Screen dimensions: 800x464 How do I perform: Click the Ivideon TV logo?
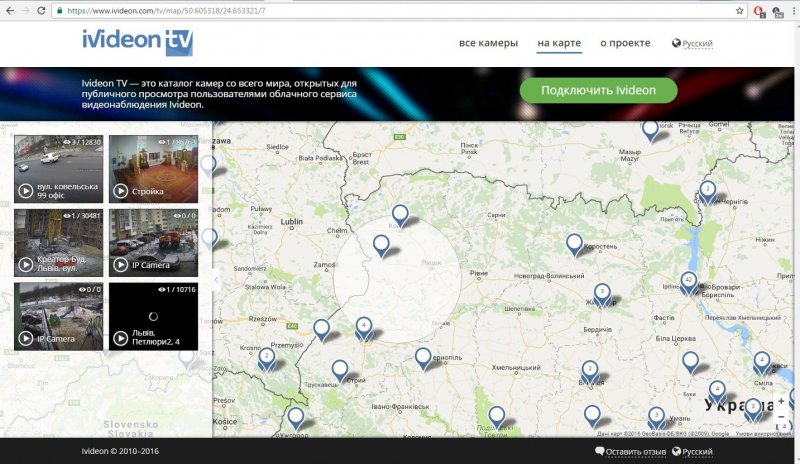coord(138,42)
